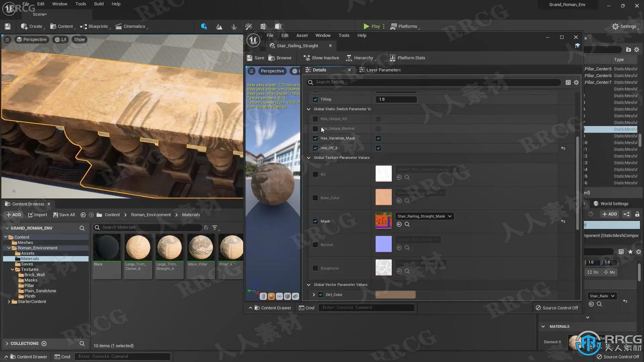Click the Dirt_Color swatch
The image size is (644, 362).
pos(395,295)
